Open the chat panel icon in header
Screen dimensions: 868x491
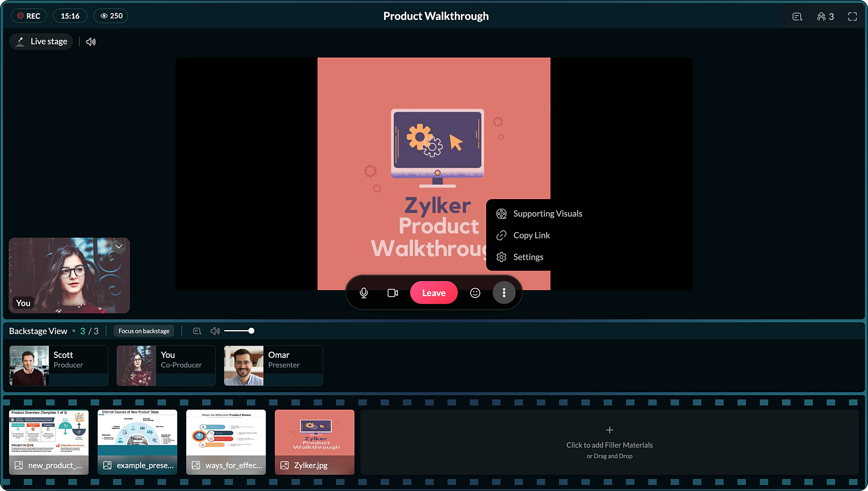pyautogui.click(x=797, y=16)
